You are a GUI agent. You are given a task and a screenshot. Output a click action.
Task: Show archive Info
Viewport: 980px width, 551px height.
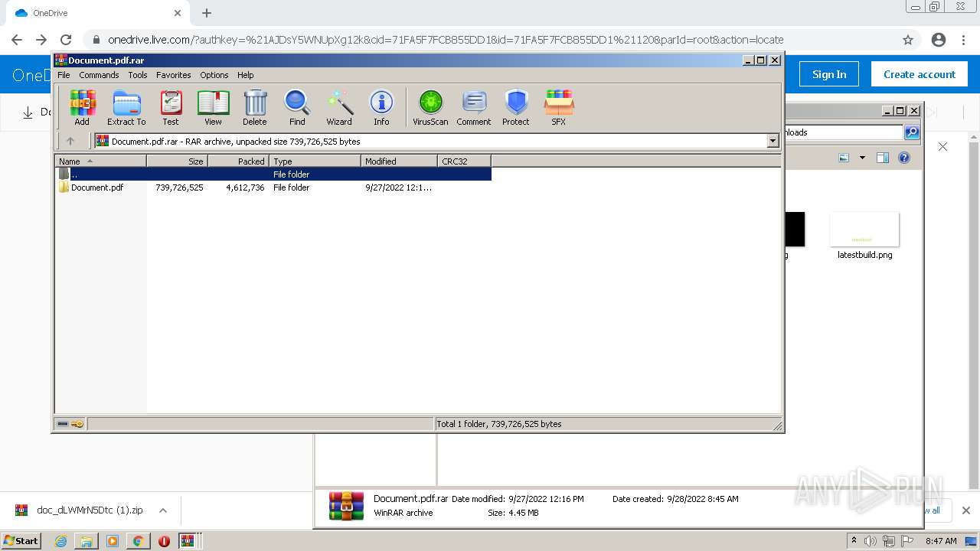[381, 107]
